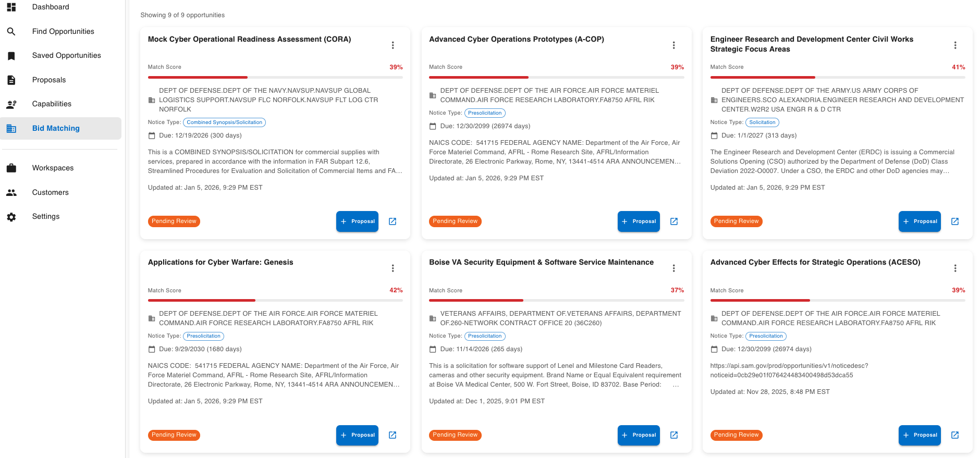Open external link on ACESO opportunity card

954,435
